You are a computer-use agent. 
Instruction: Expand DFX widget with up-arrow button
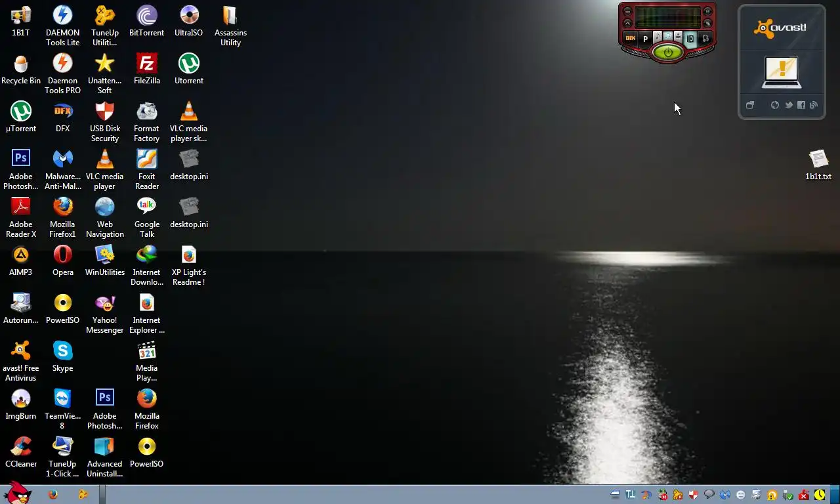click(x=627, y=23)
